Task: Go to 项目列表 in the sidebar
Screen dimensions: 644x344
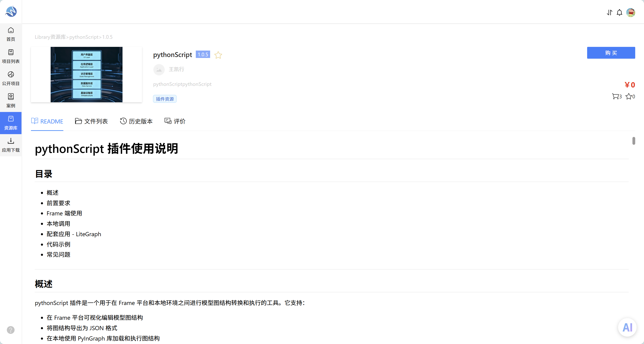Action: [x=11, y=57]
